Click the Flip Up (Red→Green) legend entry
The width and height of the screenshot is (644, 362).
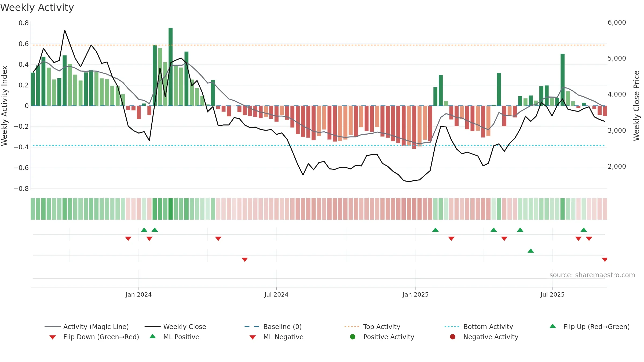tap(589, 327)
